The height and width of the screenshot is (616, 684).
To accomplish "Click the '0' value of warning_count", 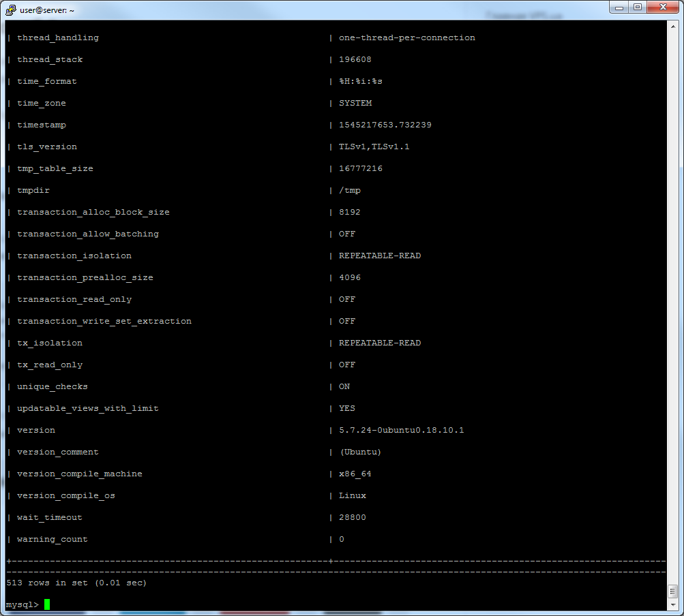I will click(x=342, y=539).
